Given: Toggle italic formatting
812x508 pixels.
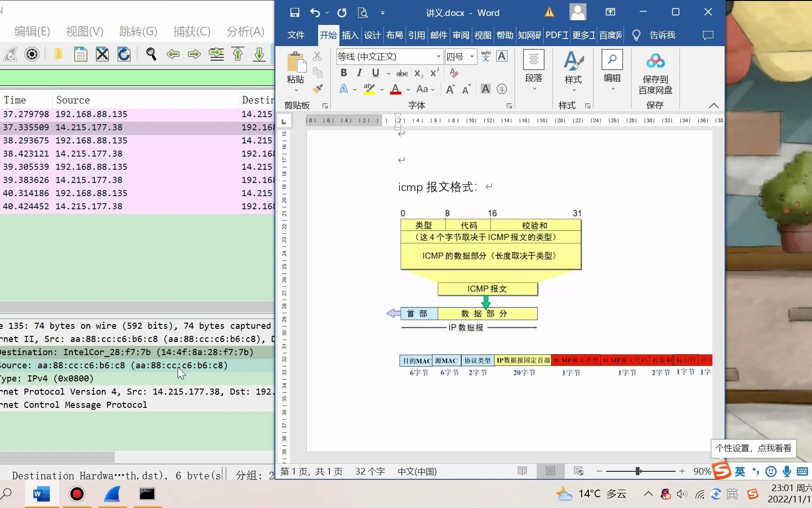Looking at the screenshot, I should 359,72.
